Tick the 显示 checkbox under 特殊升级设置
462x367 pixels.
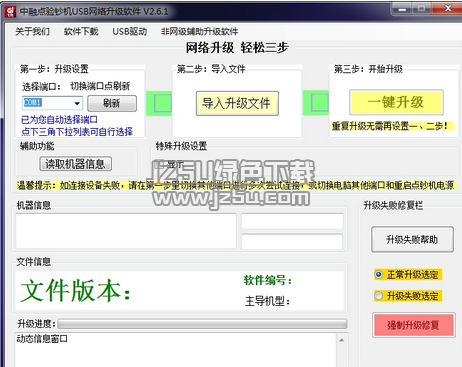click(160, 164)
